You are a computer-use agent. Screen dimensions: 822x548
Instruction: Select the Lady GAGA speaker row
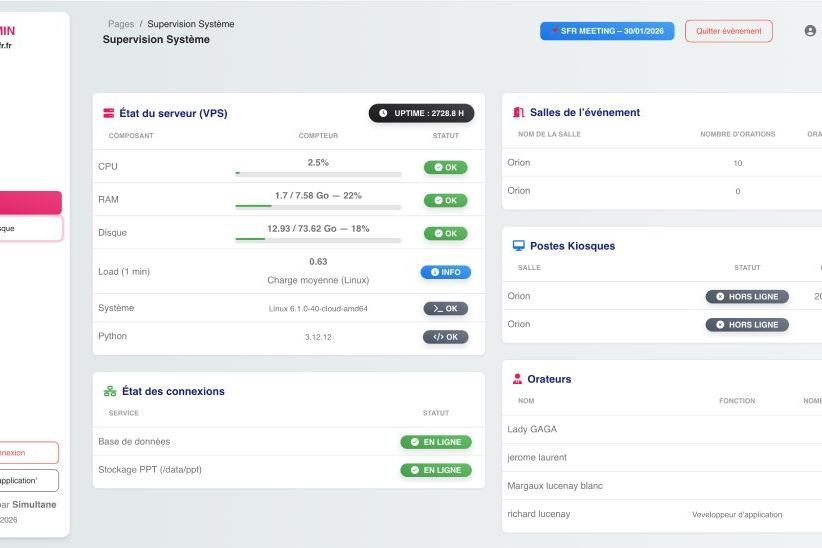coord(662,429)
